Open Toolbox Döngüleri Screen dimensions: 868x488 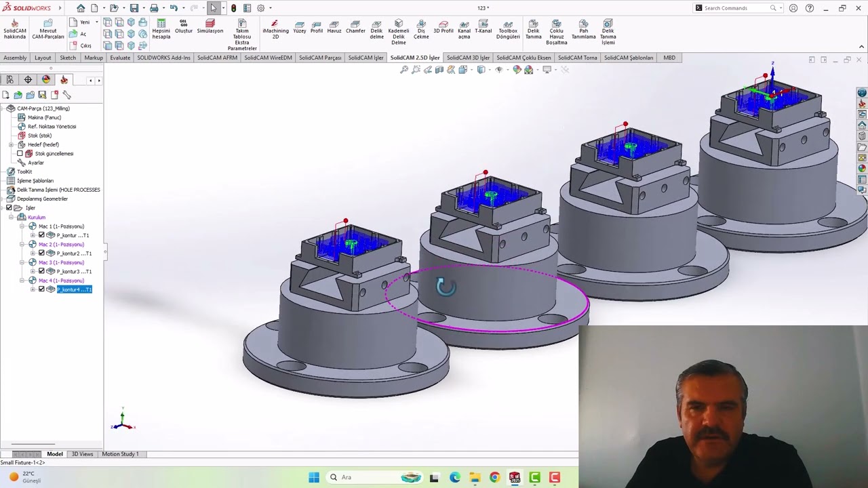pos(508,29)
